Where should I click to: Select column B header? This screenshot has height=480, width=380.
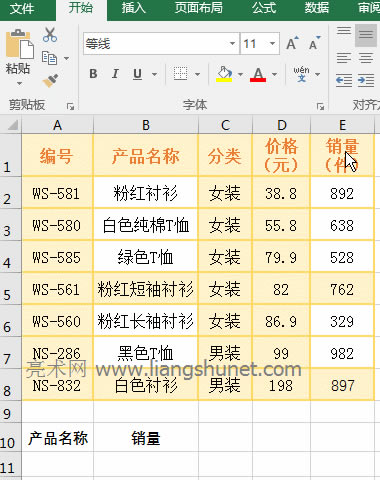coord(146,125)
